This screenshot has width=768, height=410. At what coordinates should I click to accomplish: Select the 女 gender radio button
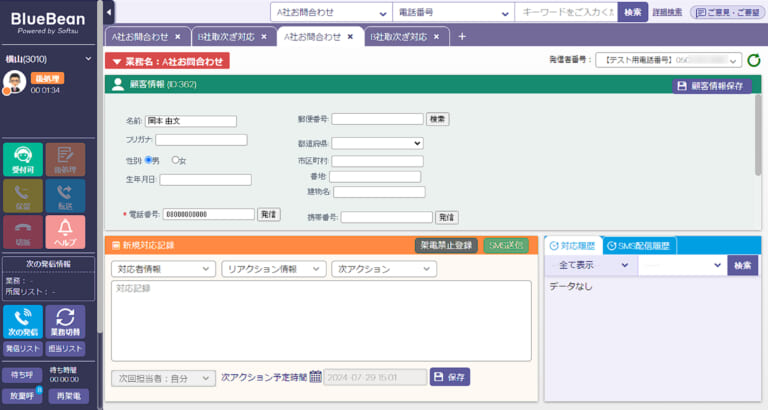pos(177,160)
